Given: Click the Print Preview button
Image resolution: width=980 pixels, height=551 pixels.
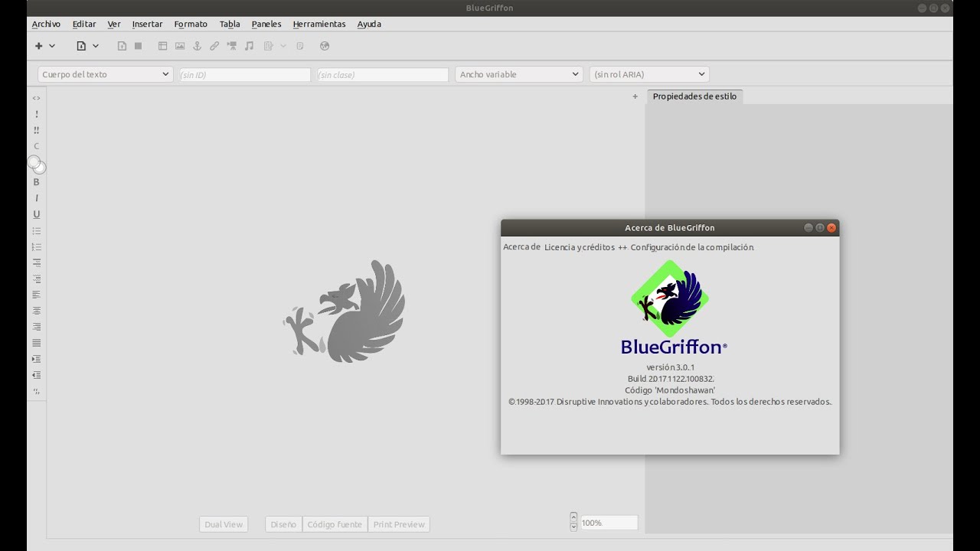Looking at the screenshot, I should click(399, 524).
